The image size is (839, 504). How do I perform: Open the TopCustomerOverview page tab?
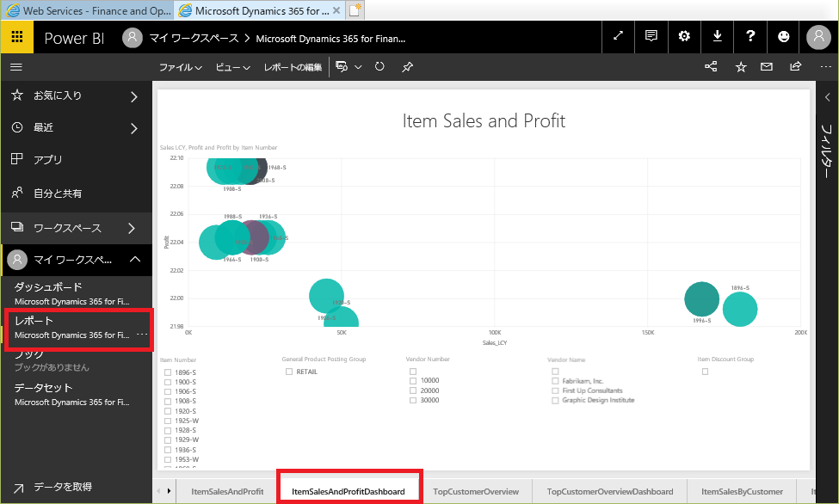[x=476, y=491]
